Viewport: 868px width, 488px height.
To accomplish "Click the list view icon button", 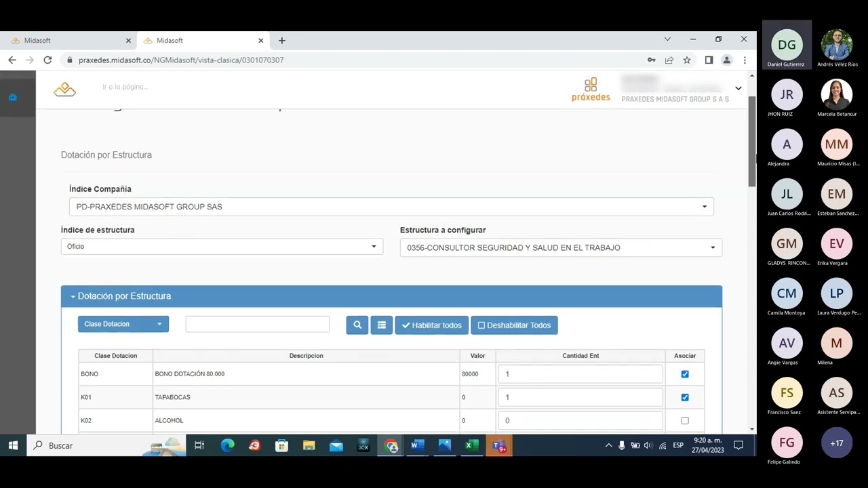I will coord(381,325).
